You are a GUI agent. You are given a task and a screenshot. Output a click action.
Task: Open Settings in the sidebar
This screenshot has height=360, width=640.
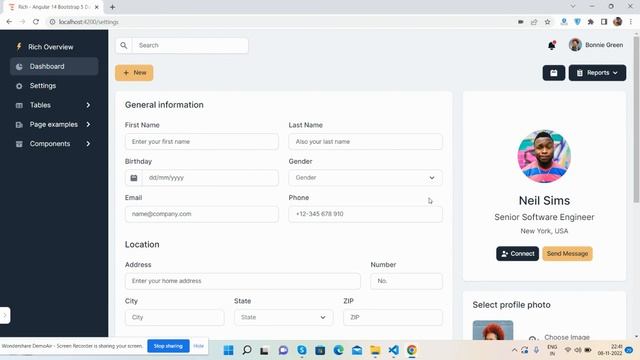tap(54, 86)
